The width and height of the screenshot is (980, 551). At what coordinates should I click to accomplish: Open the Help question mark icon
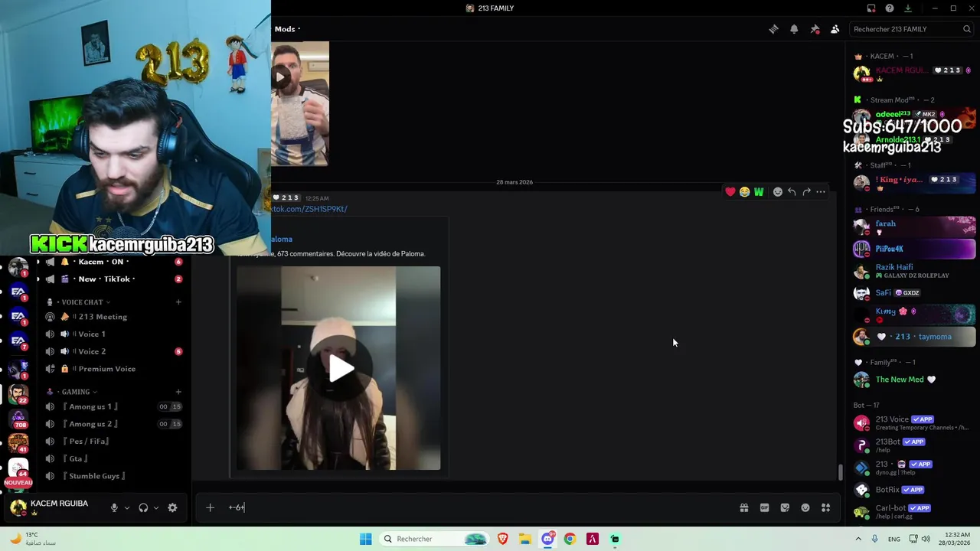coord(890,8)
